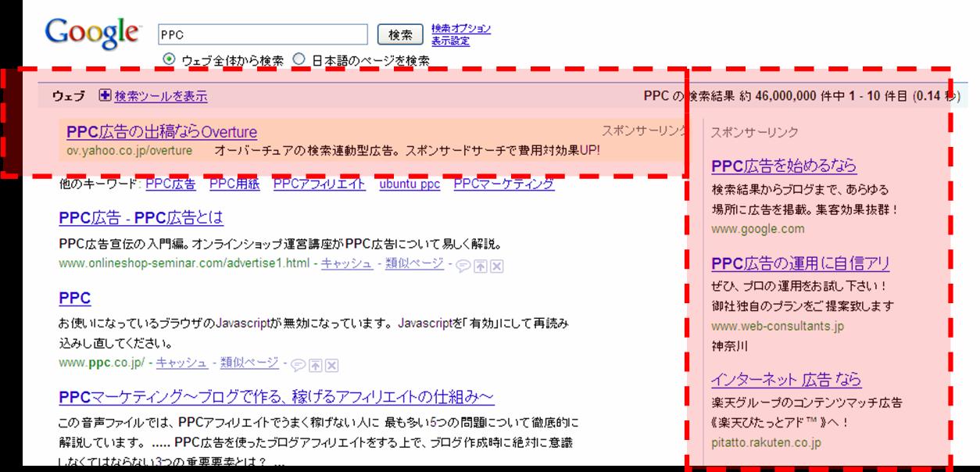Open sidebar ad インターネット 広告 なら
Screen dimensions: 980x472
(x=786, y=380)
